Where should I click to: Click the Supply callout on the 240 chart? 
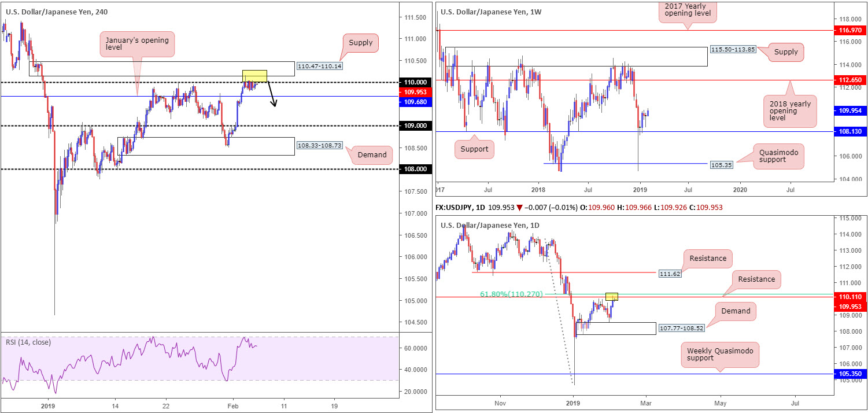point(361,42)
